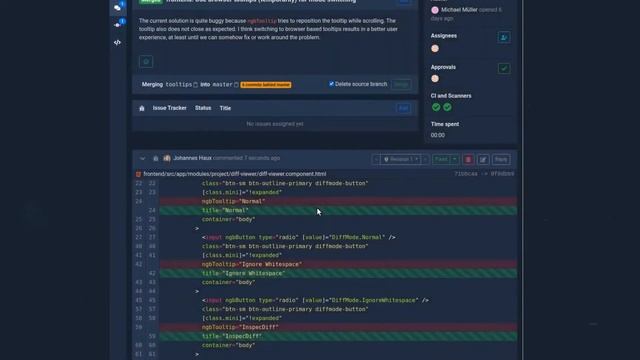Click the avatar under Assignees
Screen dimensions: 640x360
pos(435,49)
